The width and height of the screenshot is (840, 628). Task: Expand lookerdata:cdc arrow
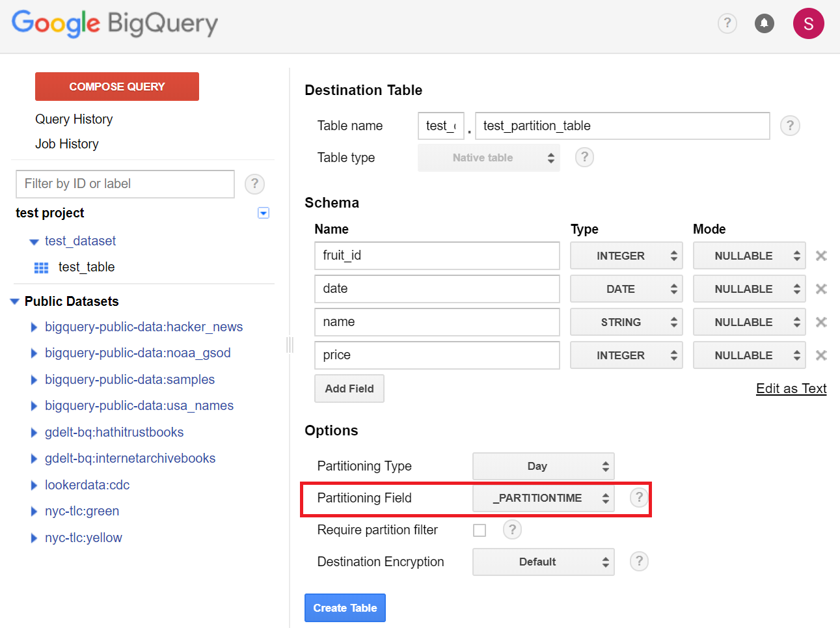click(x=34, y=485)
